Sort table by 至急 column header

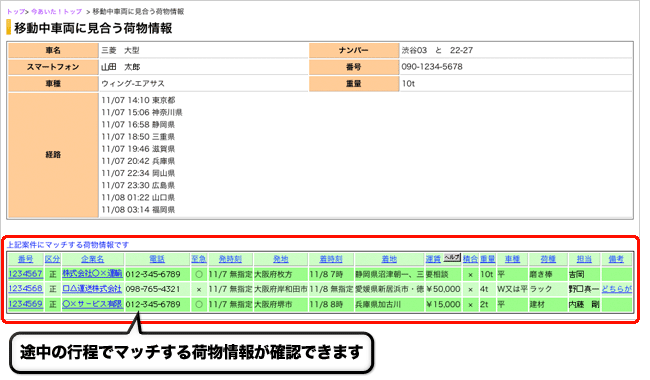pyautogui.click(x=199, y=259)
